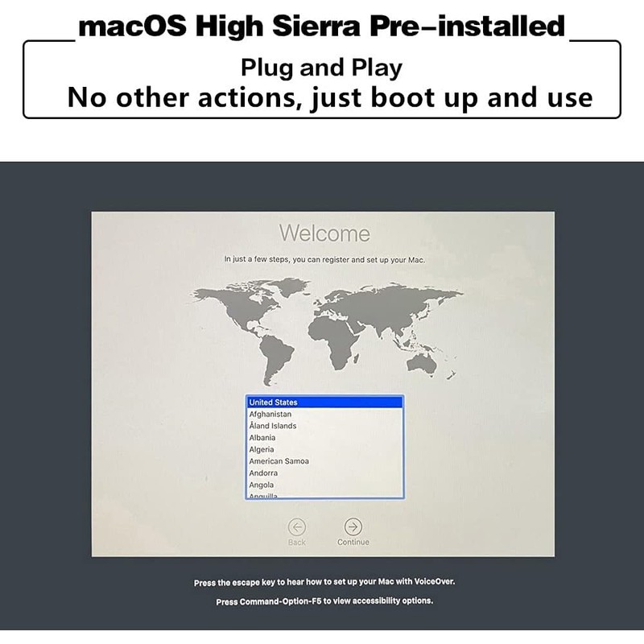Pick Albania in the list
Image resolution: width=644 pixels, height=644 pixels.
point(324,438)
